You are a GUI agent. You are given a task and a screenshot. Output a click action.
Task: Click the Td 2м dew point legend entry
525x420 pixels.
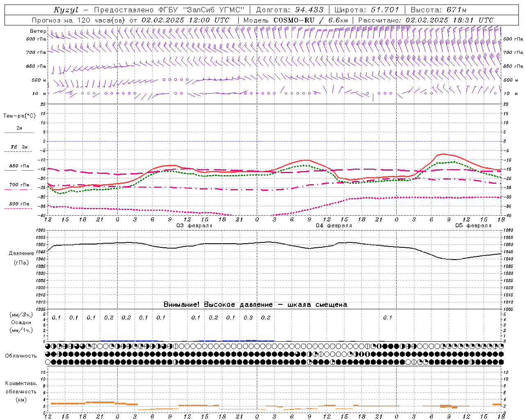(x=19, y=147)
